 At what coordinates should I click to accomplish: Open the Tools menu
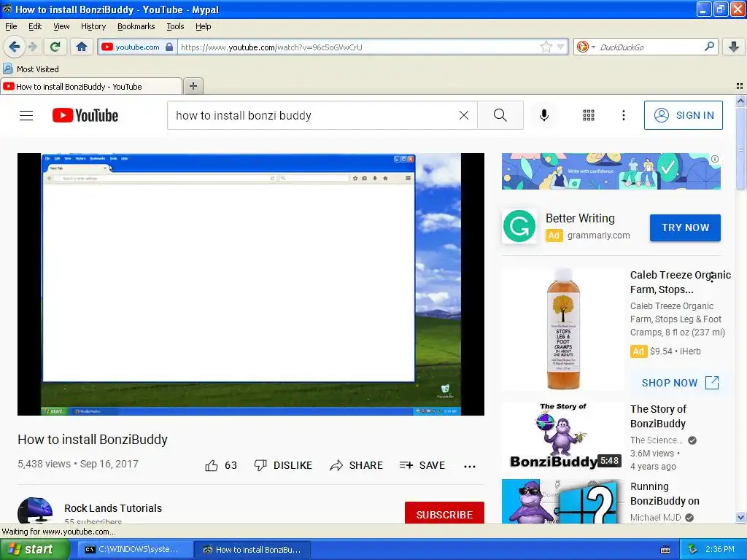pyautogui.click(x=175, y=26)
